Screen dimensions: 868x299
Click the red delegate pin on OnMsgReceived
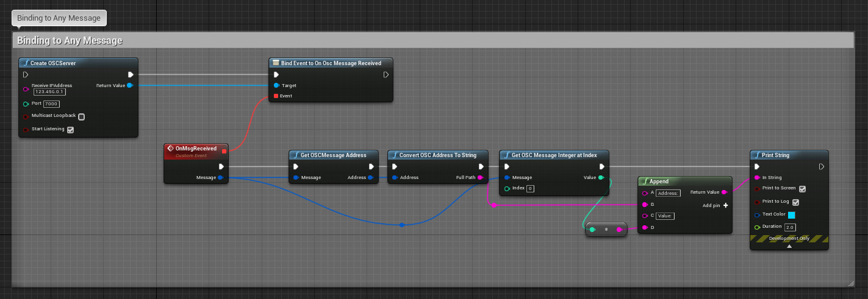(224, 151)
